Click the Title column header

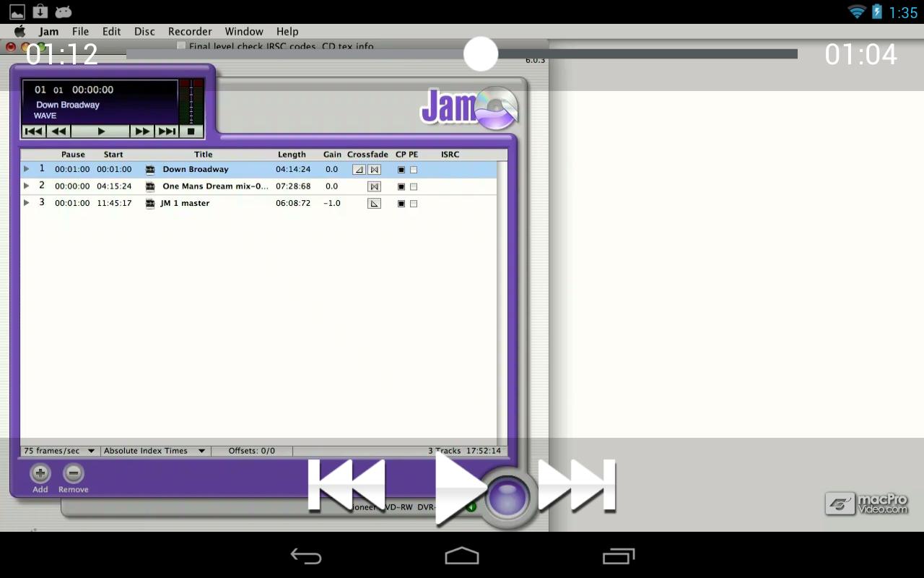pos(204,155)
